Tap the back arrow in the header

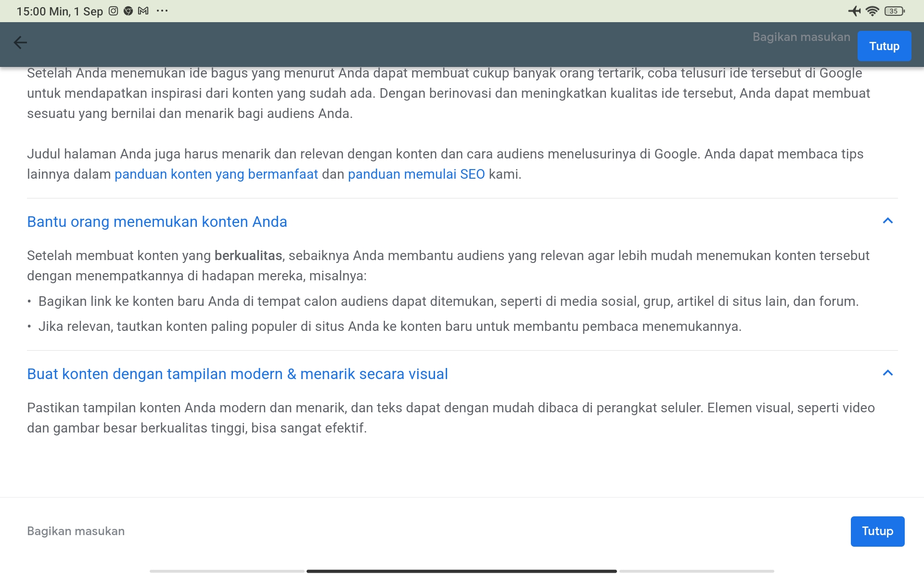click(x=20, y=43)
